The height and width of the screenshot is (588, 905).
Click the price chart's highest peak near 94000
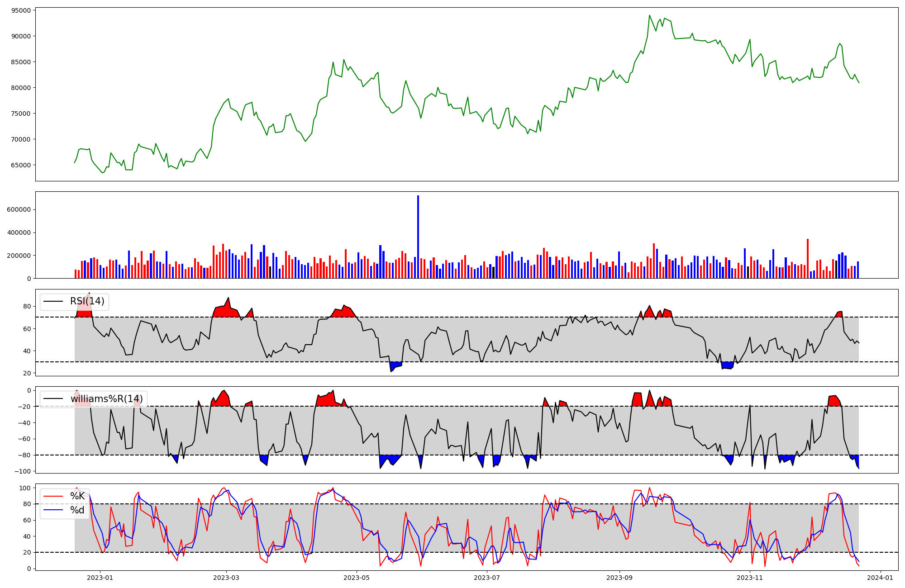[x=649, y=15]
